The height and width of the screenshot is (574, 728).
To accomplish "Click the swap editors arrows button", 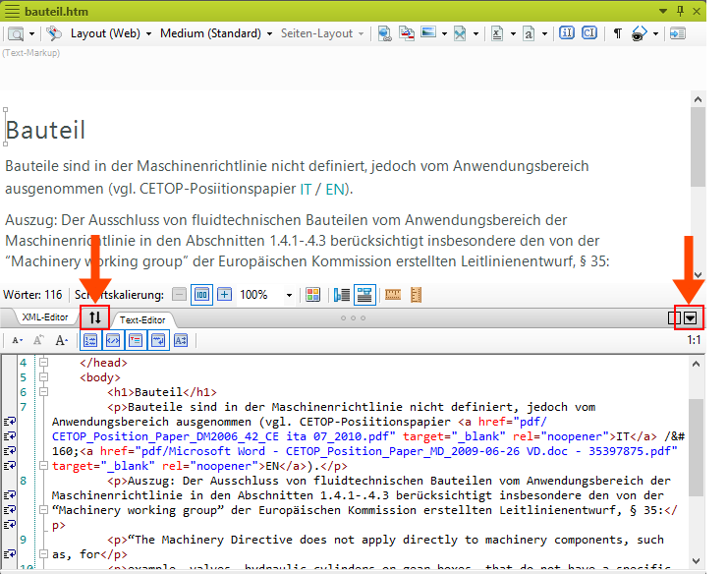I will [95, 317].
